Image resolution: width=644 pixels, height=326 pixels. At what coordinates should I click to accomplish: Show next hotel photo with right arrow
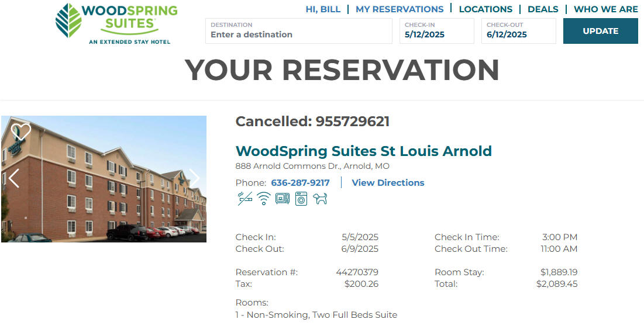194,178
